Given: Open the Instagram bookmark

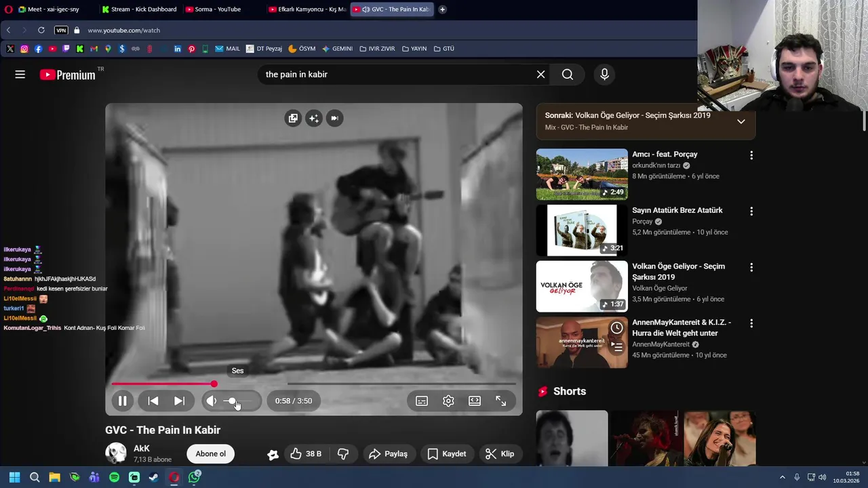Looking at the screenshot, I should [24, 49].
